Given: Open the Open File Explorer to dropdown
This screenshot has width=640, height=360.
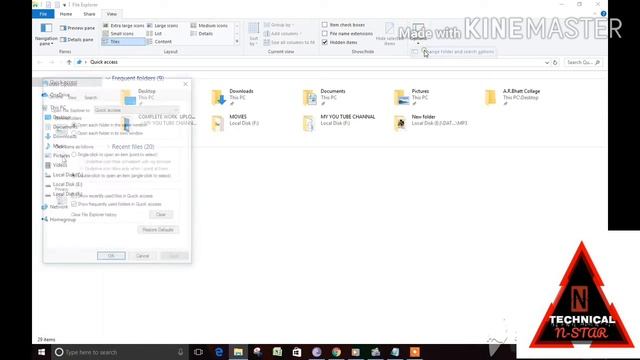Looking at the screenshot, I should coord(136,110).
